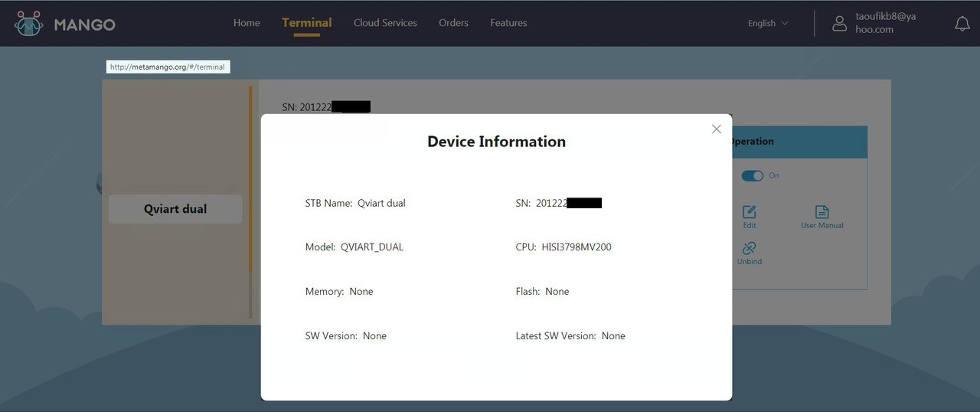Click the SW Version: None text

tap(345, 335)
